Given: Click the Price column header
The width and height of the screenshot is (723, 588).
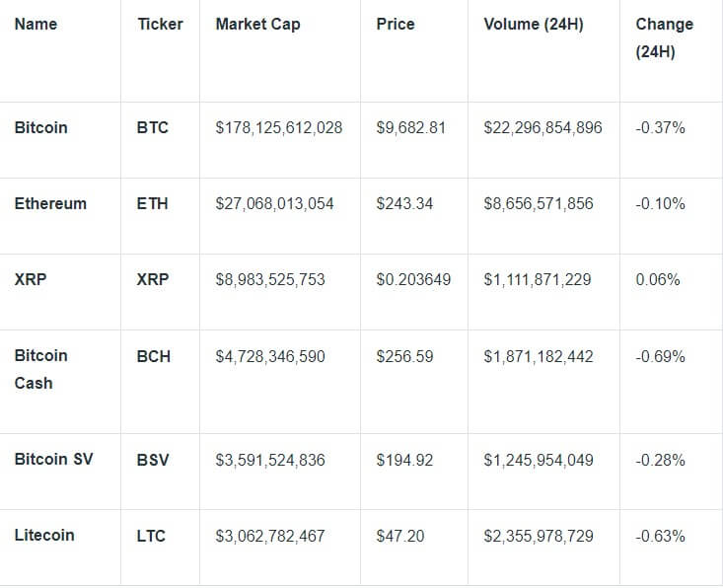Looking at the screenshot, I should coord(396,24).
